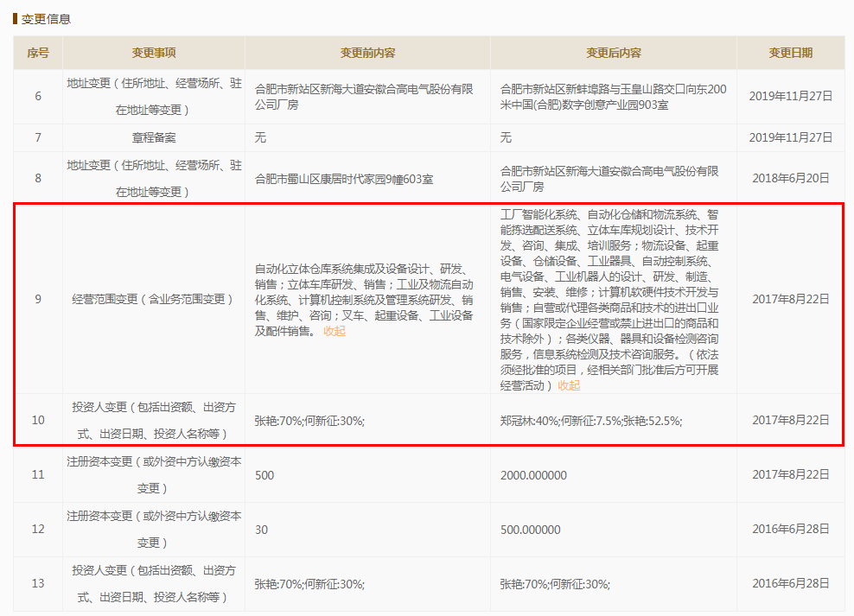Viewport: 854px width, 616px height.
Task: Click the old address 康居时代家园9幢603室
Action: click(x=345, y=181)
